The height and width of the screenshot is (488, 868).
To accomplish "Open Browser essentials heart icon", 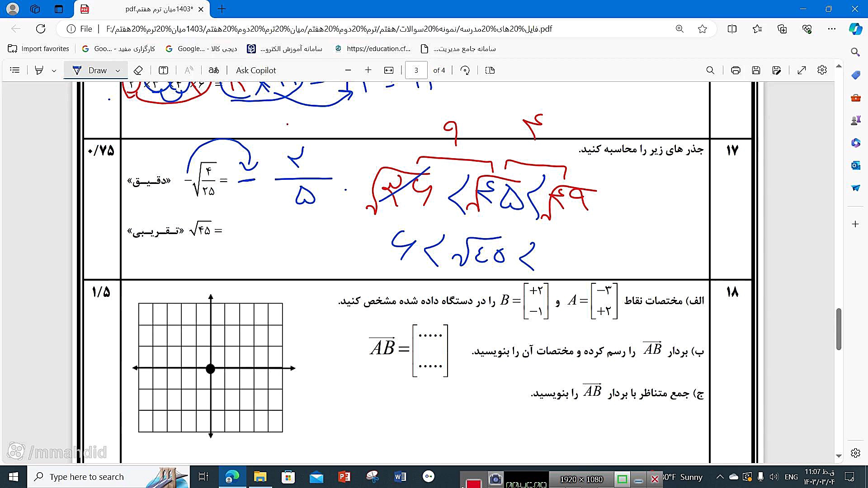I will (807, 29).
